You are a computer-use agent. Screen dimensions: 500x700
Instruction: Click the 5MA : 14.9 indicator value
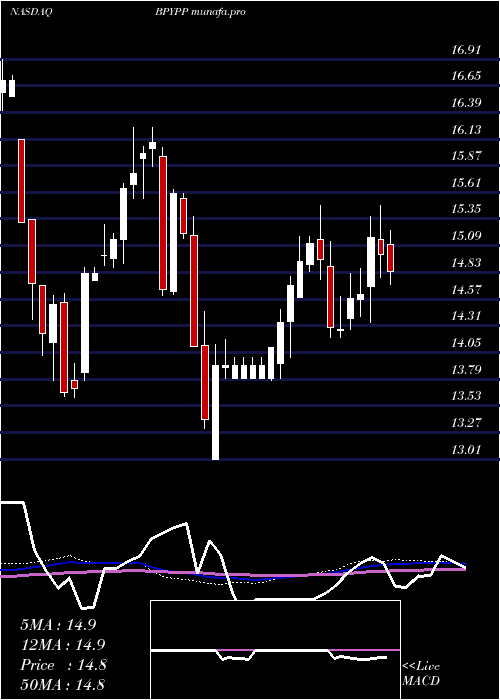58,625
